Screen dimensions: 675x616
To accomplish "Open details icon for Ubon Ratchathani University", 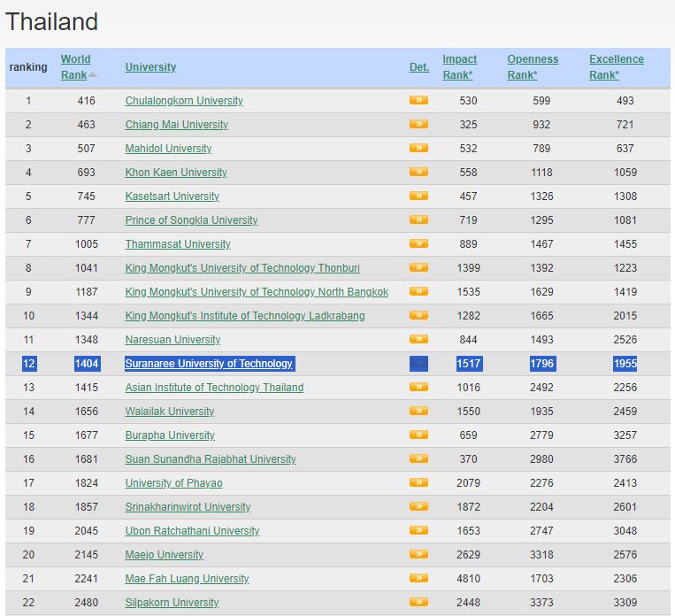I will (x=418, y=531).
